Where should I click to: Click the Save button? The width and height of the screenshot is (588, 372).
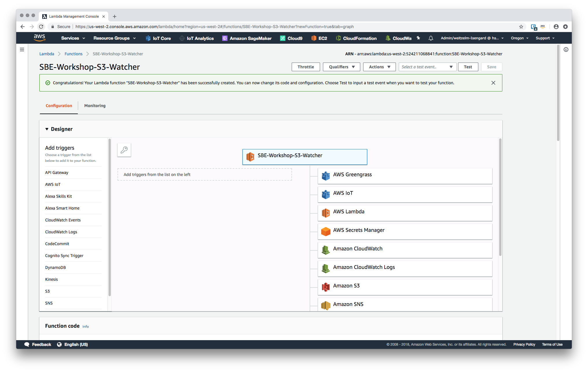492,67
